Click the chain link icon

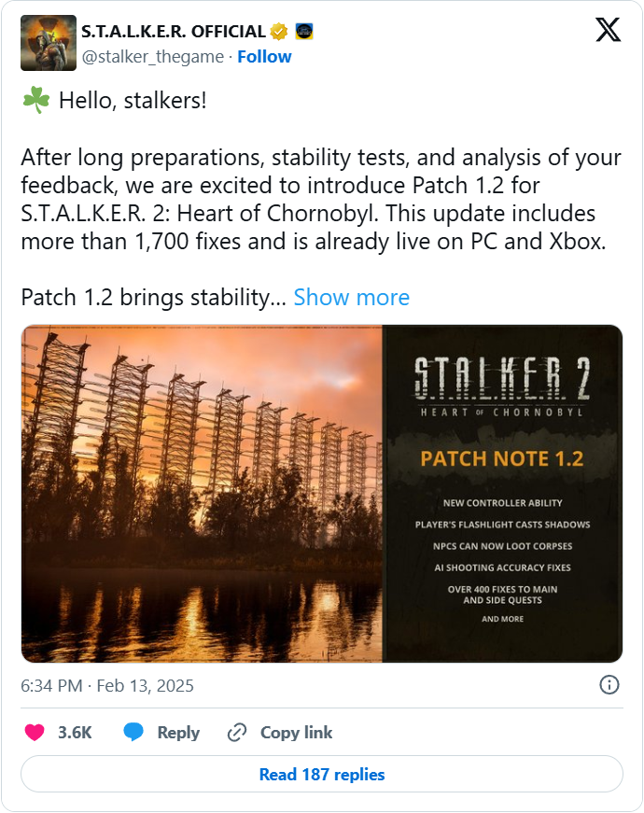coord(237,733)
